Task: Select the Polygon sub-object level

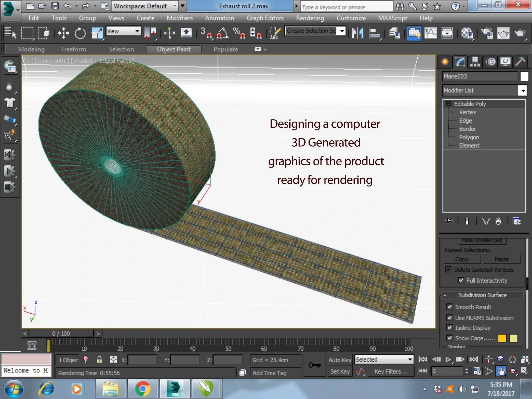Action: coord(469,137)
